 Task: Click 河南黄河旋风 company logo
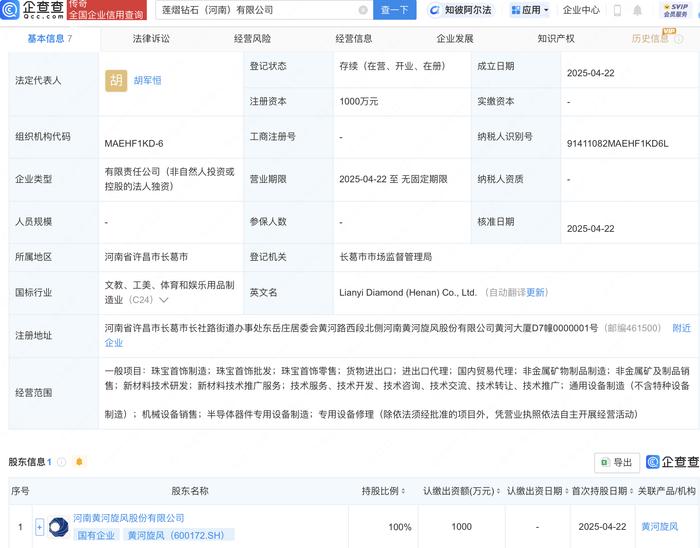58,527
